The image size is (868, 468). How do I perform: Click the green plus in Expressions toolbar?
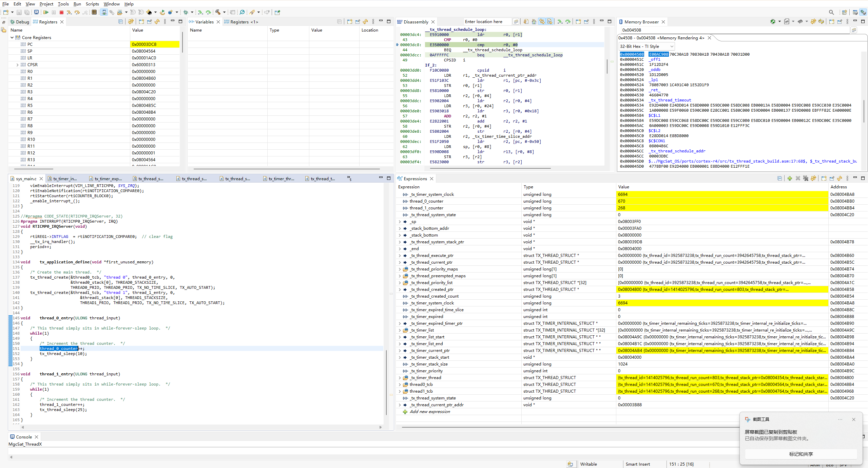point(790,179)
